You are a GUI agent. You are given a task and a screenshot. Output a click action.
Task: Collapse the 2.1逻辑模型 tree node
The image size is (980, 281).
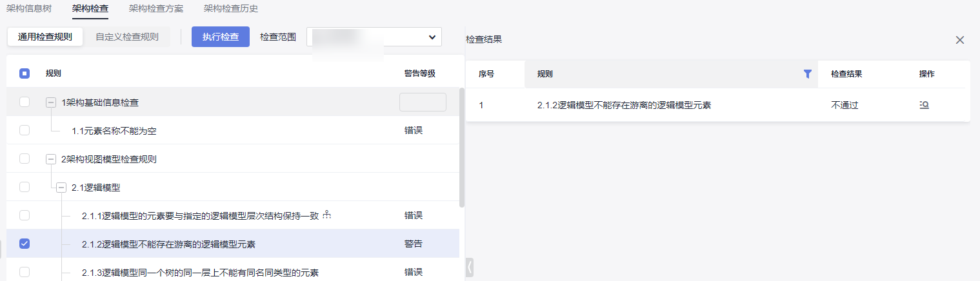click(61, 188)
